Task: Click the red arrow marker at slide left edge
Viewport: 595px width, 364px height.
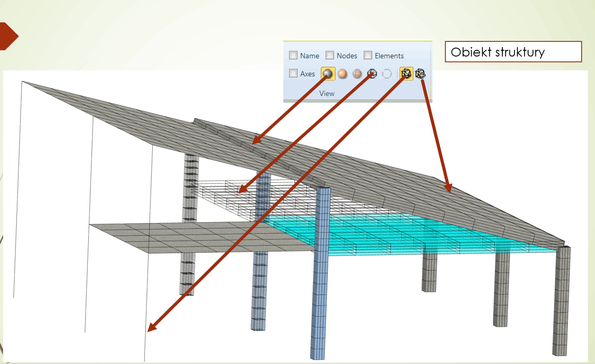Action: point(8,36)
